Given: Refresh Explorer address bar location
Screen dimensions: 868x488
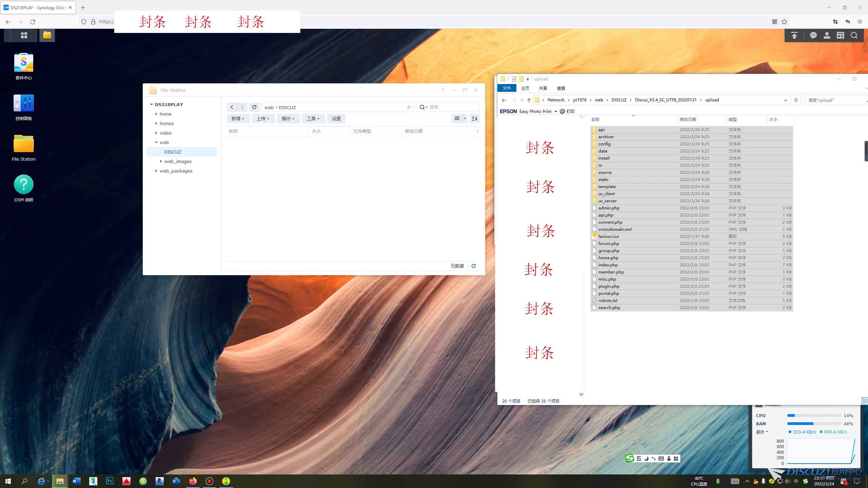Looking at the screenshot, I should (796, 100).
